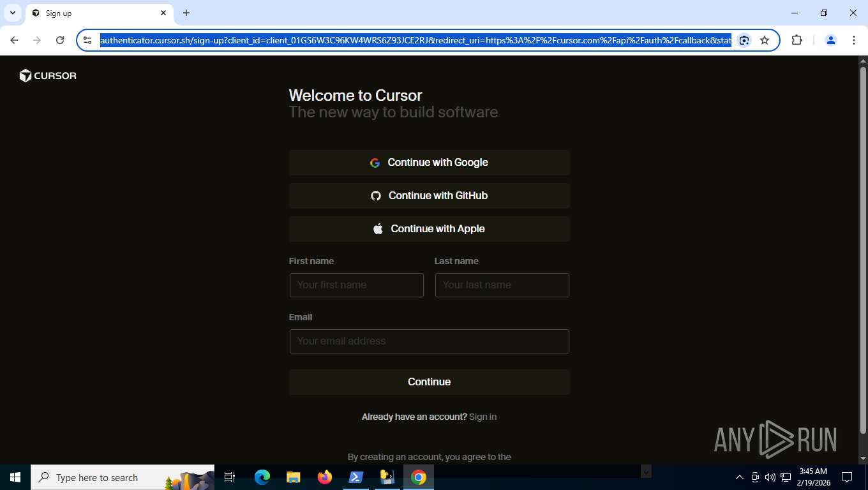The width and height of the screenshot is (868, 490).
Task: Show hidden system tray icons
Action: pyautogui.click(x=740, y=477)
